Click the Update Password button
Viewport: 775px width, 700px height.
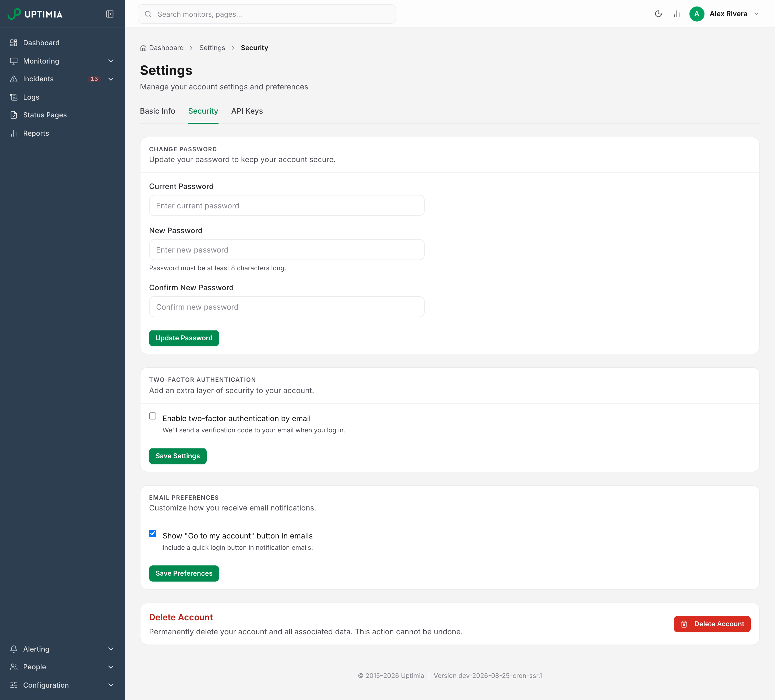[x=184, y=338]
